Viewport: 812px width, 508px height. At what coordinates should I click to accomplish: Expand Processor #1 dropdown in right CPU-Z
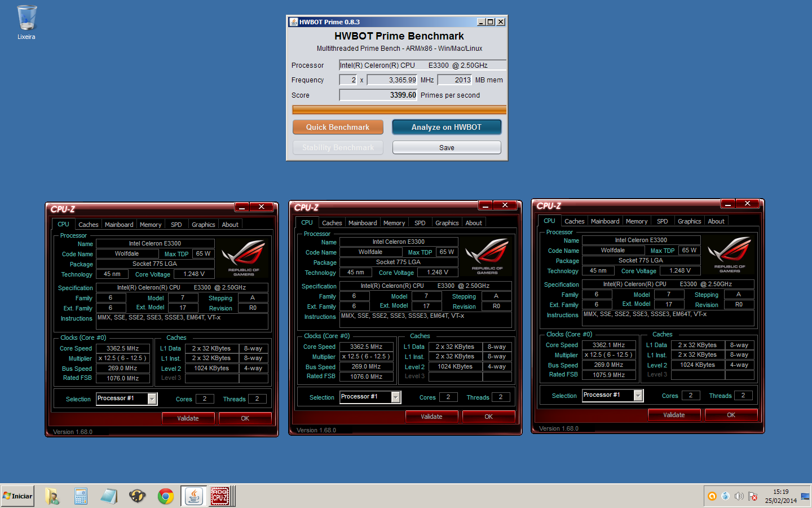point(638,396)
